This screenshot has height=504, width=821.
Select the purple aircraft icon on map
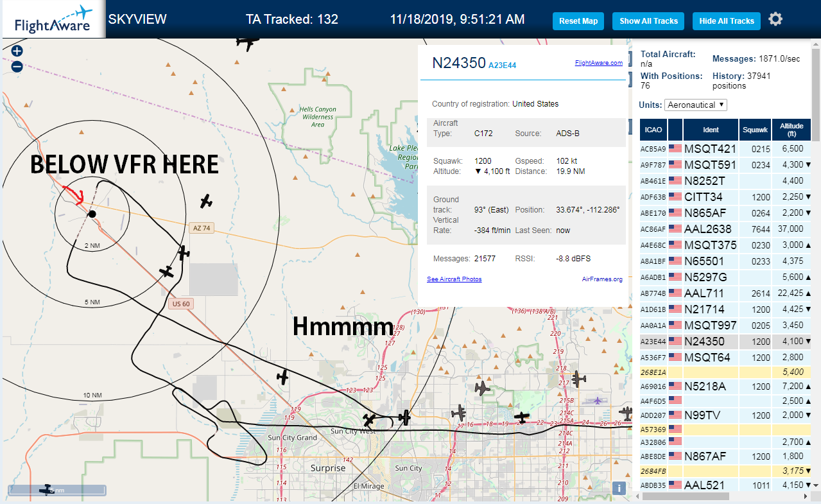tap(598, 401)
